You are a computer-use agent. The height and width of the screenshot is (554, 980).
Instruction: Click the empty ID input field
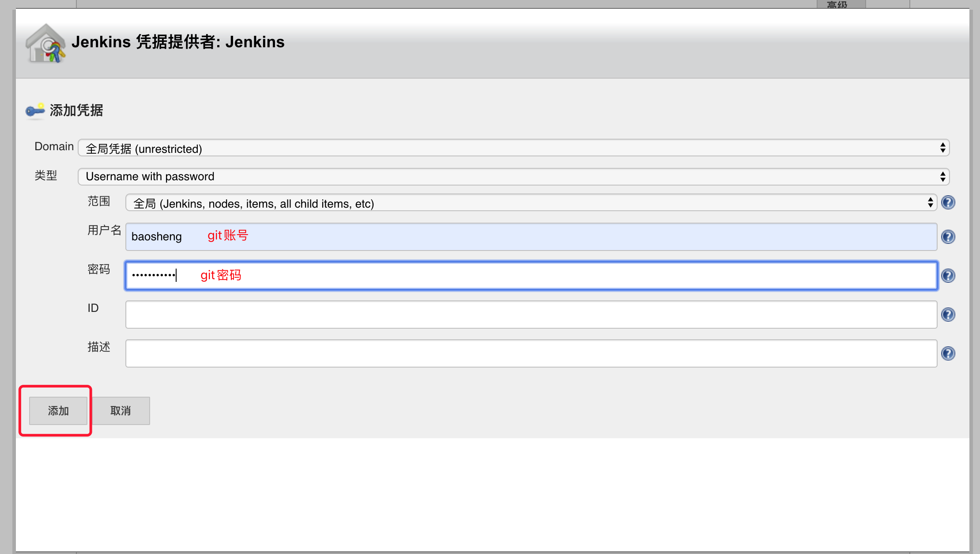pos(531,315)
